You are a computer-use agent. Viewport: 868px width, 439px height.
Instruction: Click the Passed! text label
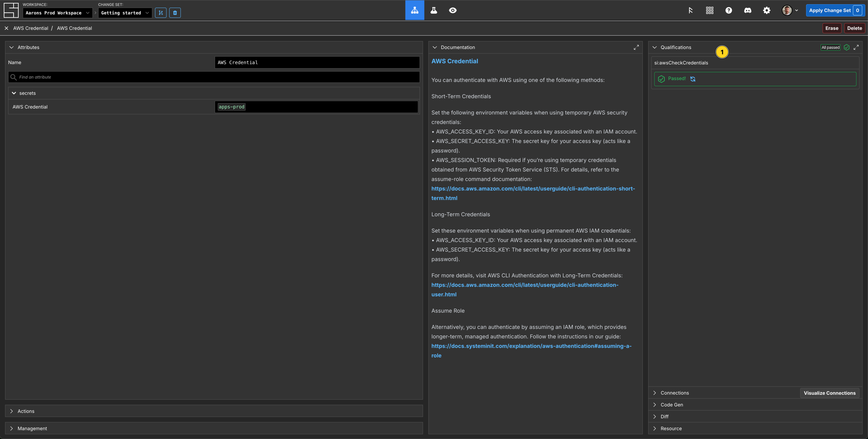[x=677, y=78]
